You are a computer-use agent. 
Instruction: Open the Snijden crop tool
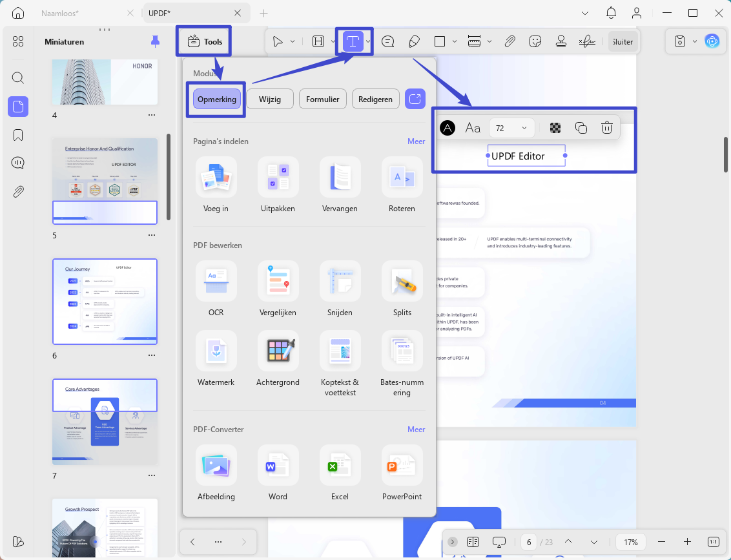point(340,289)
